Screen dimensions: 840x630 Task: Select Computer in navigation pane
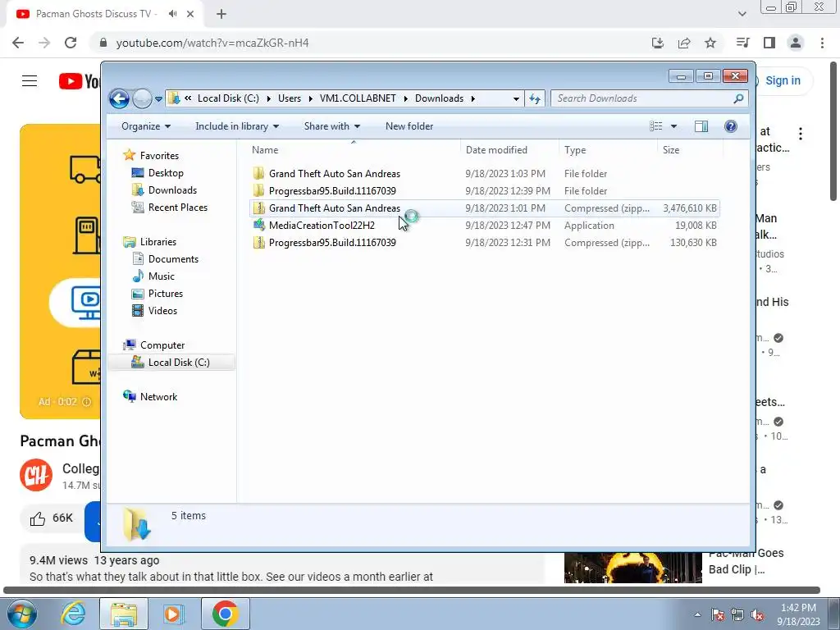[162, 345]
